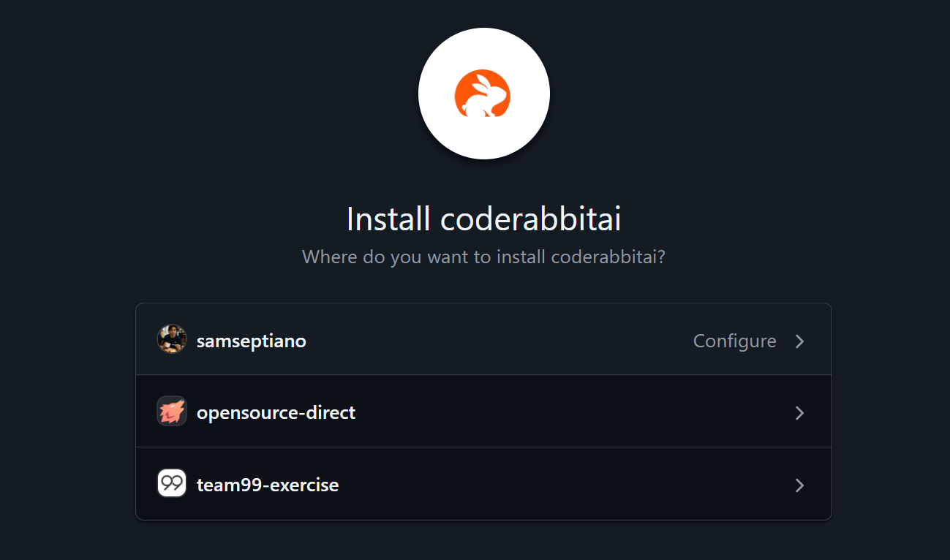The height and width of the screenshot is (560, 950).
Task: Click the opensource-direct organization avatar
Action: click(x=172, y=412)
